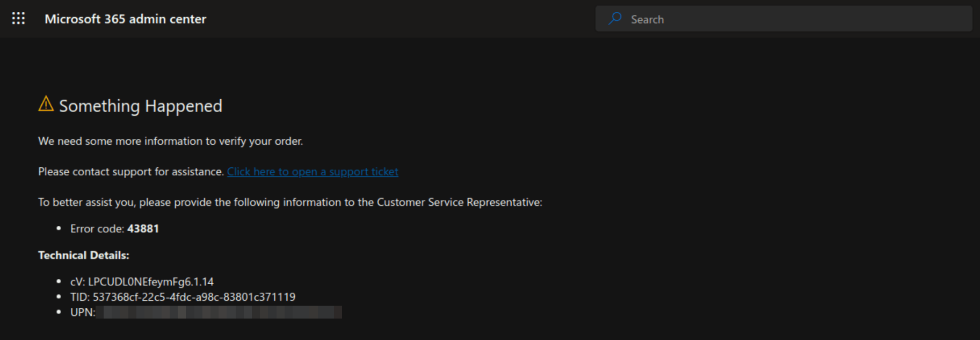Open the app launcher waffle icon
This screenshot has width=980, height=340.
click(x=18, y=19)
